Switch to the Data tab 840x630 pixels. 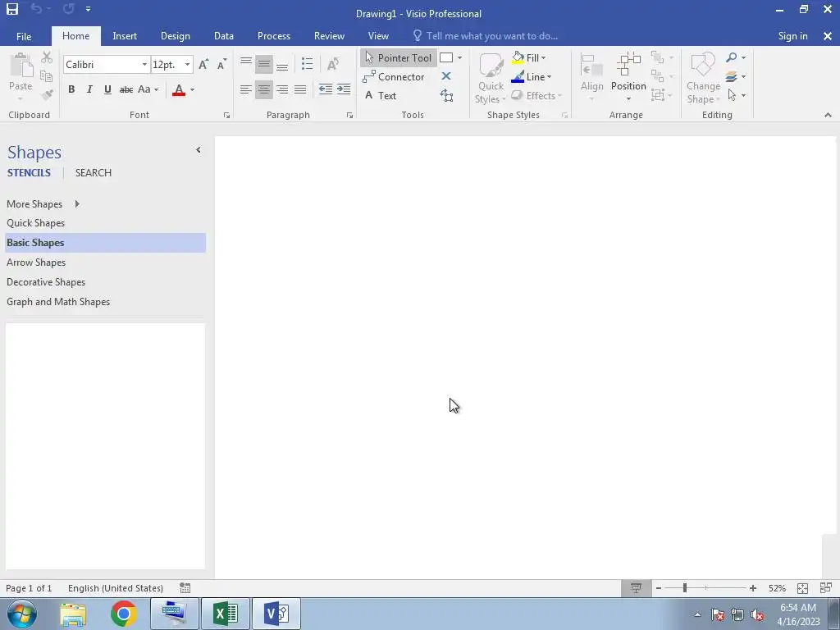tap(223, 36)
